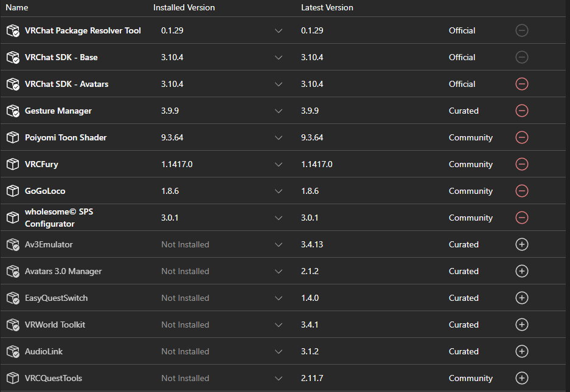The image size is (570, 392).
Task: Click the VRCQuestTools package icon
Action: [x=13, y=378]
